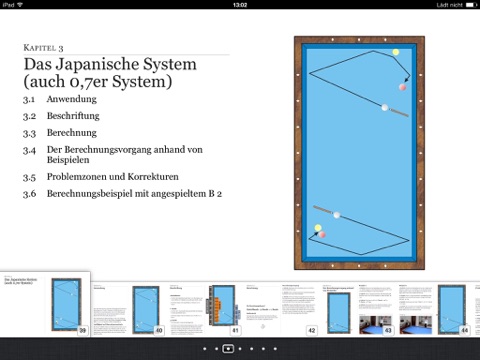Go to the last chapter dot
The width and height of the screenshot is (480, 360).
(275, 349)
